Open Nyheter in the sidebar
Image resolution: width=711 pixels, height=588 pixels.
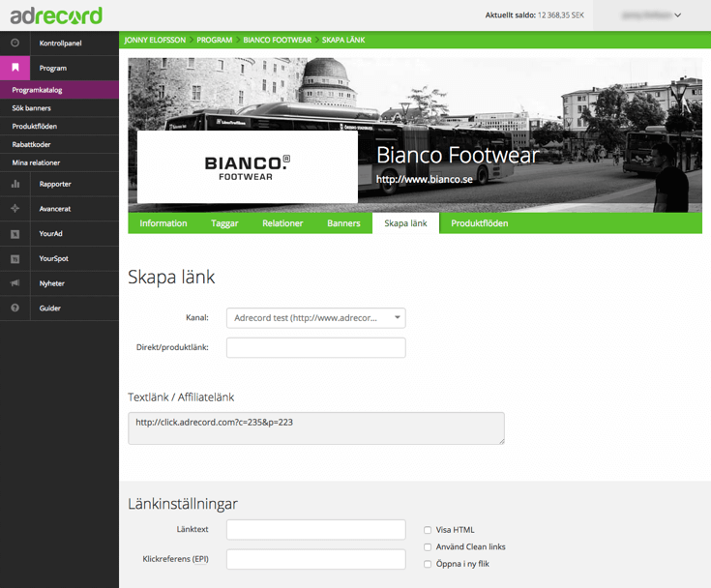51,283
